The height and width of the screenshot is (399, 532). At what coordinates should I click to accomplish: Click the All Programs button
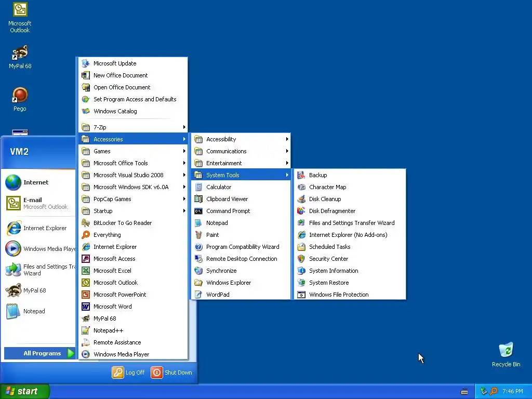coord(39,353)
